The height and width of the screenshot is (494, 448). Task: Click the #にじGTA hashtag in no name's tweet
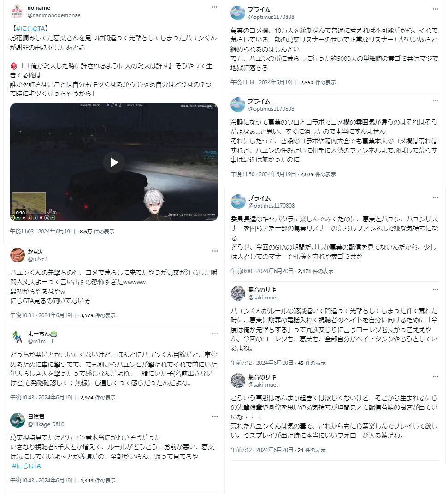point(30,29)
